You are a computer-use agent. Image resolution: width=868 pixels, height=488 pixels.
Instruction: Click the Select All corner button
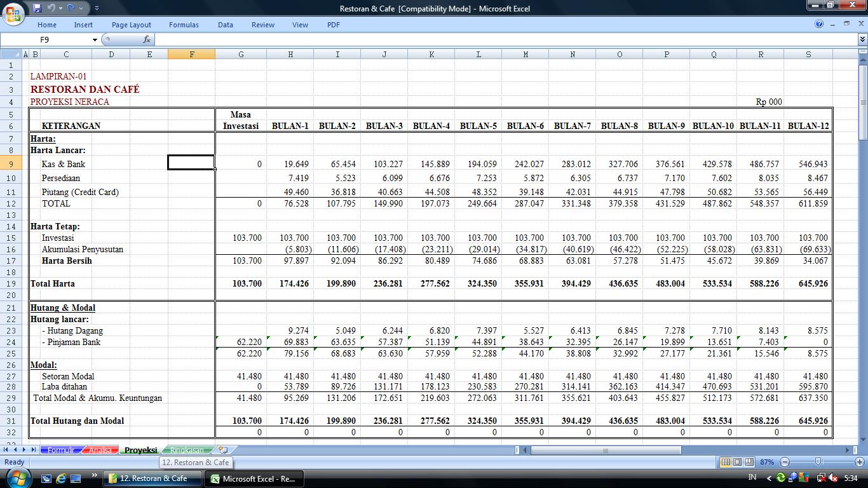tap(11, 54)
